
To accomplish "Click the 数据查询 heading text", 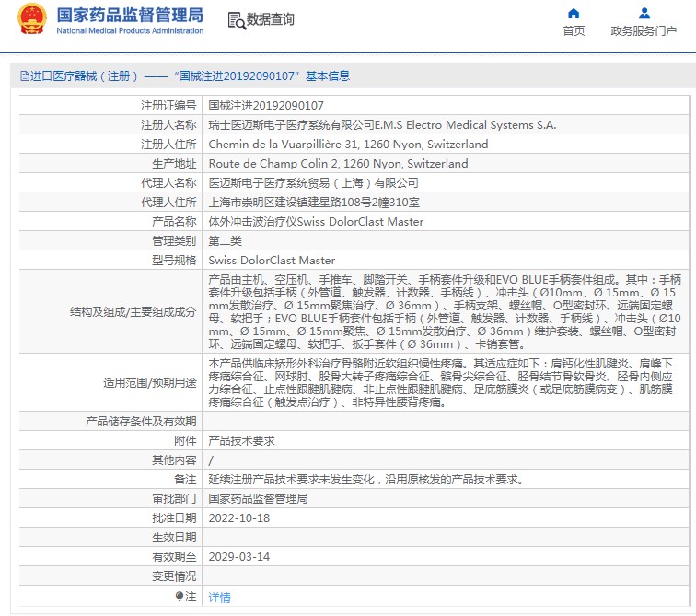I will 271,19.
